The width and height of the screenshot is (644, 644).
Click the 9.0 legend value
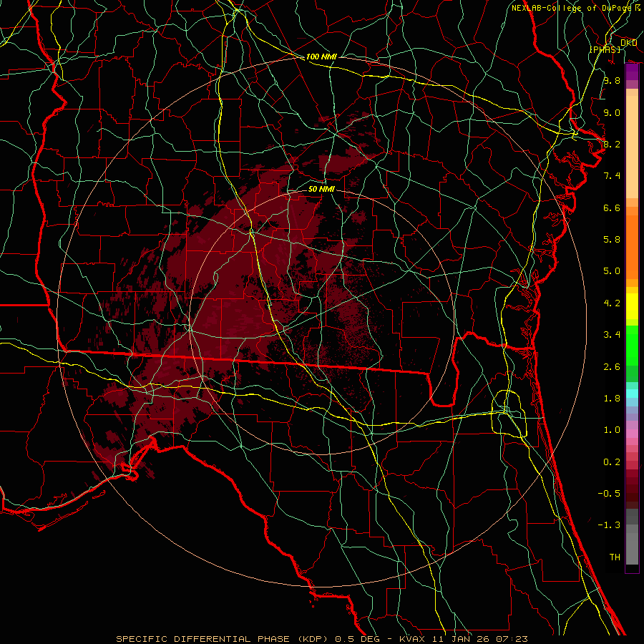click(x=612, y=112)
